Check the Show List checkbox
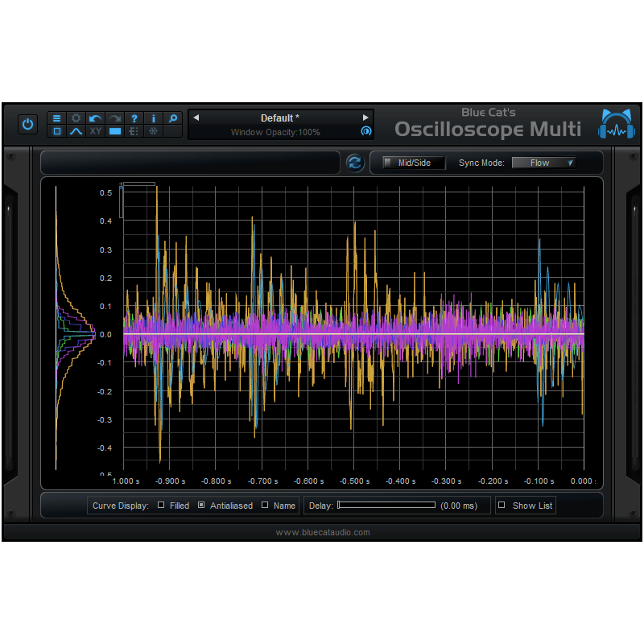This screenshot has height=644, width=644. click(501, 505)
